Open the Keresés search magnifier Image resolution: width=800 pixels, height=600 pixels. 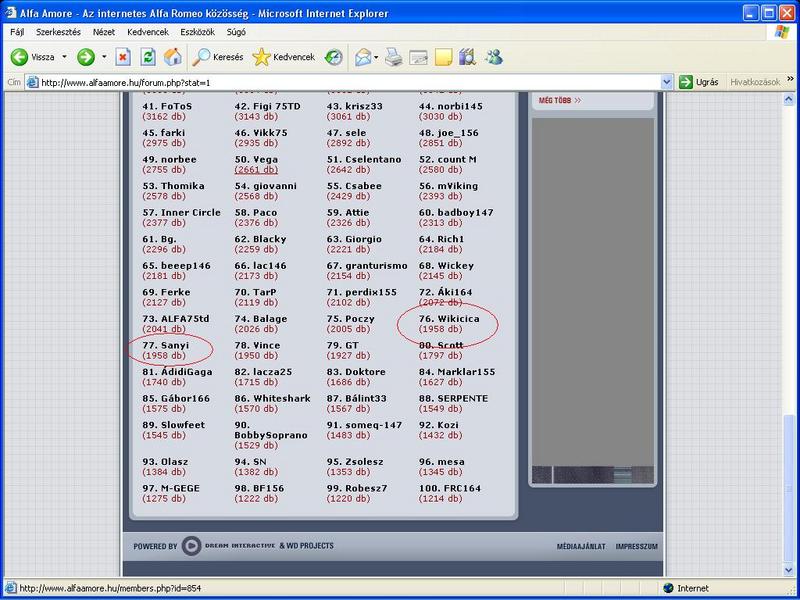[218, 57]
